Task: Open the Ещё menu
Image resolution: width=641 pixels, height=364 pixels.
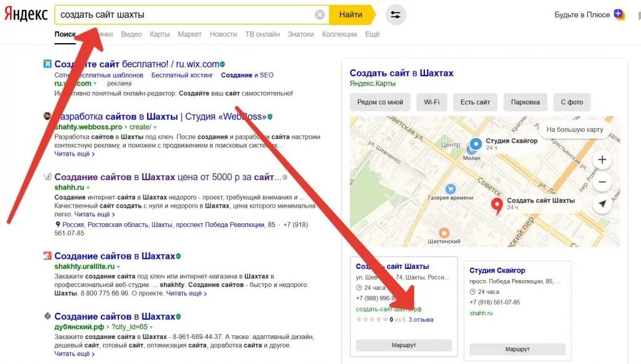Action: 372,34
